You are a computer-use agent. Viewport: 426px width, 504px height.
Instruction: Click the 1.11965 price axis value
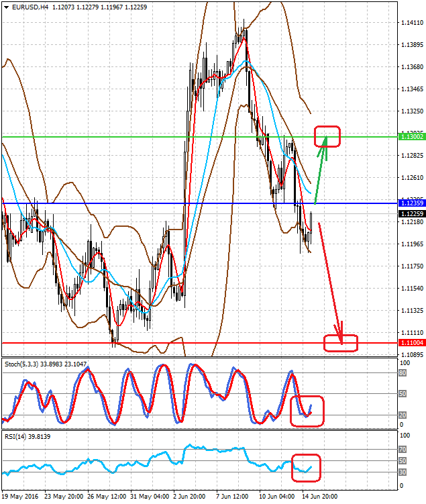click(x=412, y=244)
